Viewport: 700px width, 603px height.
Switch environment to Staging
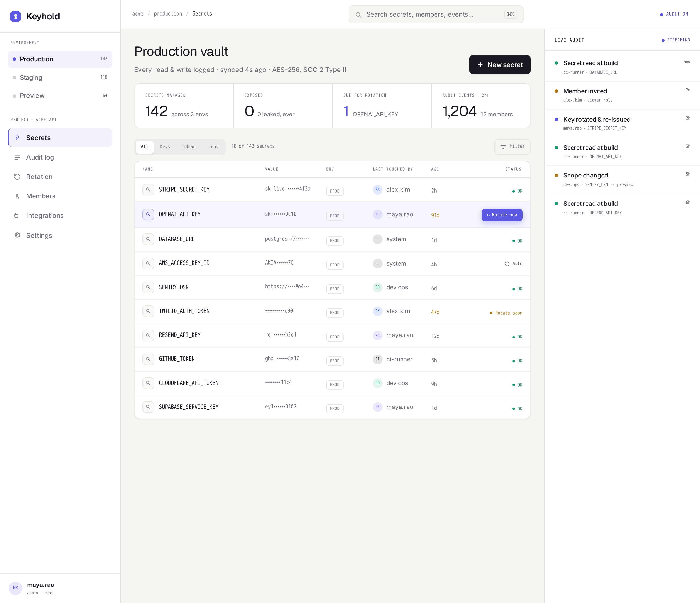pos(60,77)
